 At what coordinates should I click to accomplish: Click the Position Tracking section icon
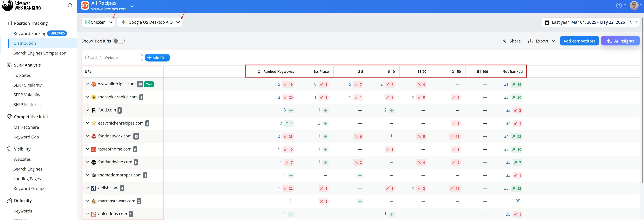[x=9, y=23]
